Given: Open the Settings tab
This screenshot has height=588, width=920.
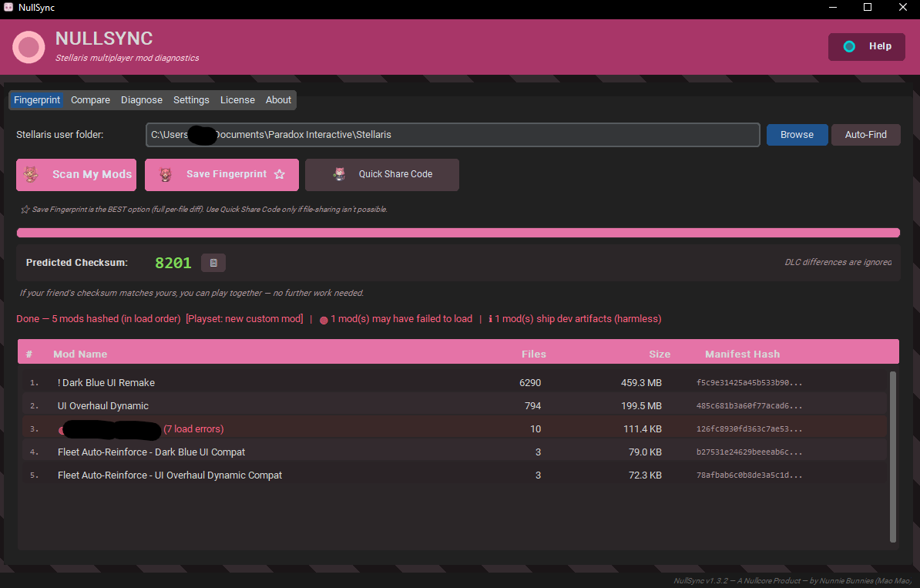Looking at the screenshot, I should click(x=191, y=99).
